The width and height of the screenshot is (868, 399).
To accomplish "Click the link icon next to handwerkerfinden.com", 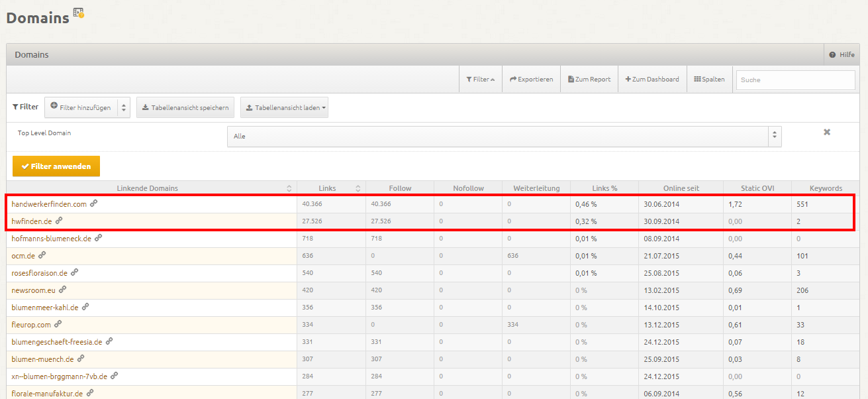I will (94, 203).
